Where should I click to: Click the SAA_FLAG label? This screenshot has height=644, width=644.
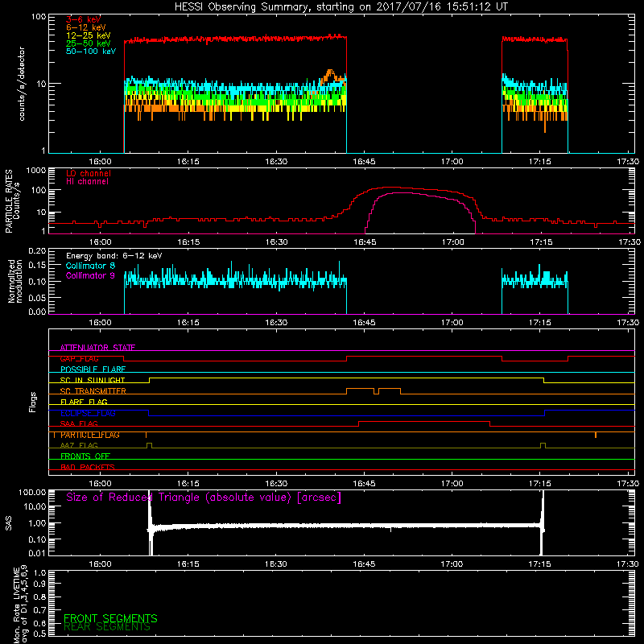[x=79, y=423]
